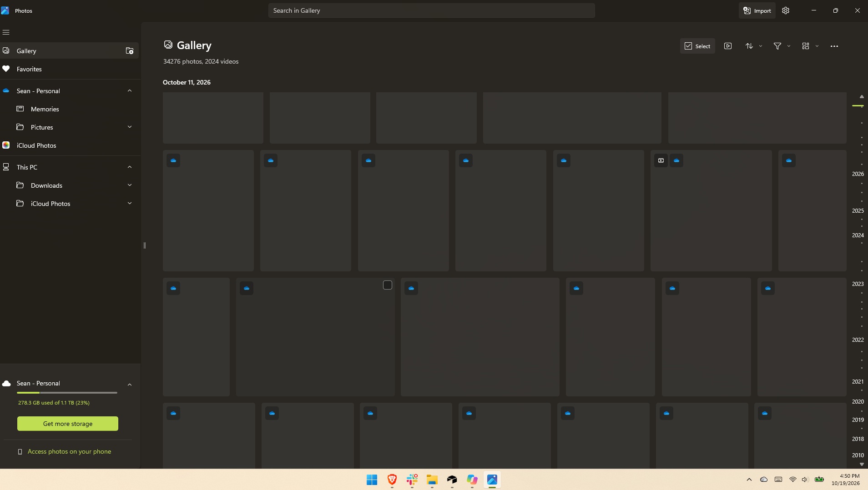Image resolution: width=868 pixels, height=490 pixels.
Task: Change gallery layout with grid icon
Action: pyautogui.click(x=806, y=46)
